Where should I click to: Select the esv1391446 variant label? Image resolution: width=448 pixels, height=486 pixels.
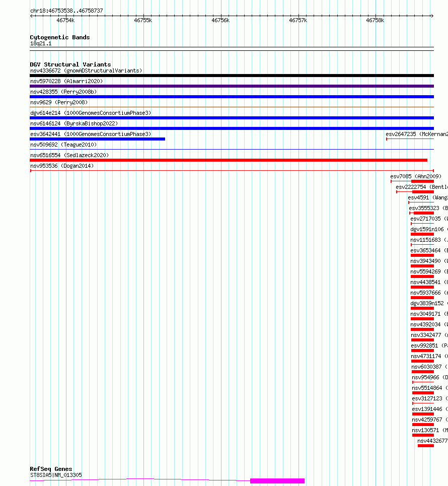430,409
